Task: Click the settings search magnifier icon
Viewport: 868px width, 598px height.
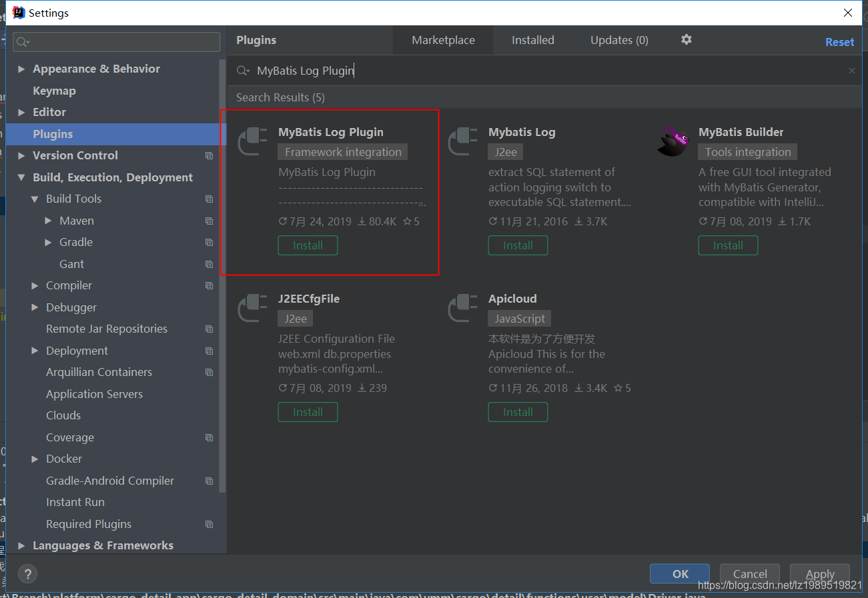Action: pyautogui.click(x=23, y=42)
